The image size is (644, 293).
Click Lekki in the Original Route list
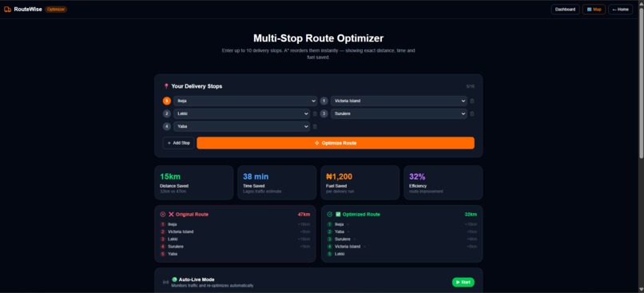click(173, 240)
